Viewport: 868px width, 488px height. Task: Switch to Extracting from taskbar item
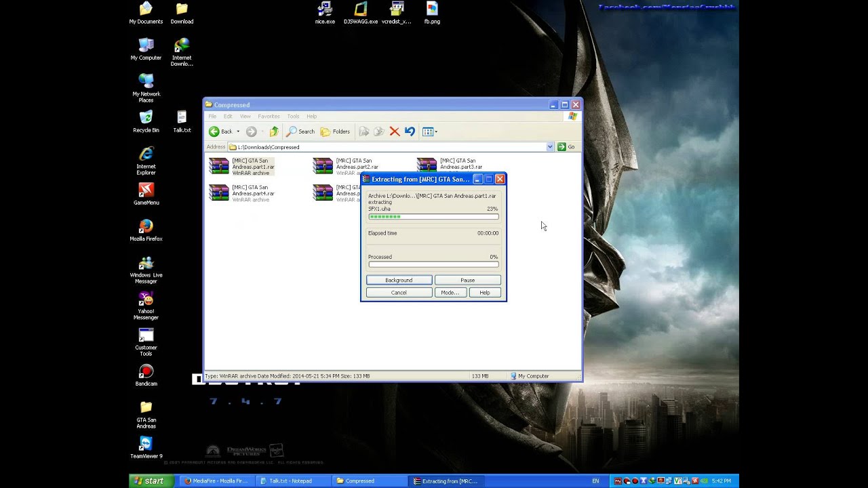pyautogui.click(x=448, y=481)
